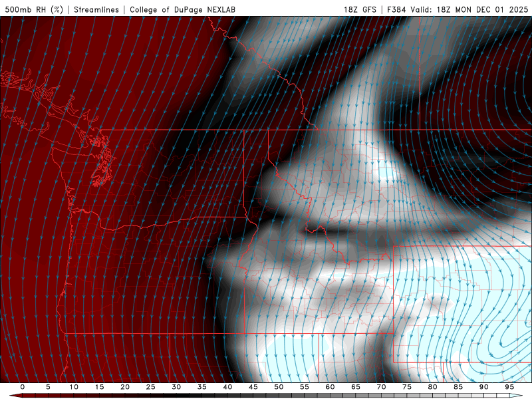Viewport: 532px width, 399px height.
Task: Click the "80" label on the color scale
Action: (433, 387)
